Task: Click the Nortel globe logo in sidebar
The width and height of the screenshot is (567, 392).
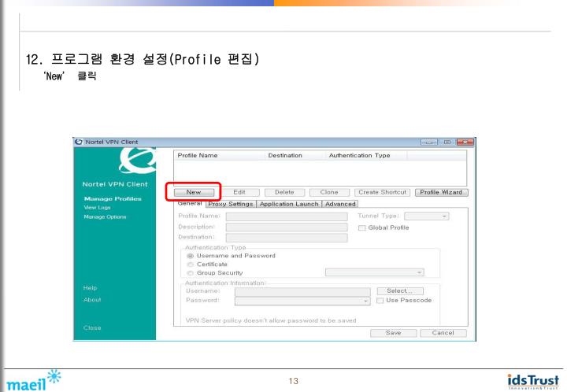Action: pos(138,160)
